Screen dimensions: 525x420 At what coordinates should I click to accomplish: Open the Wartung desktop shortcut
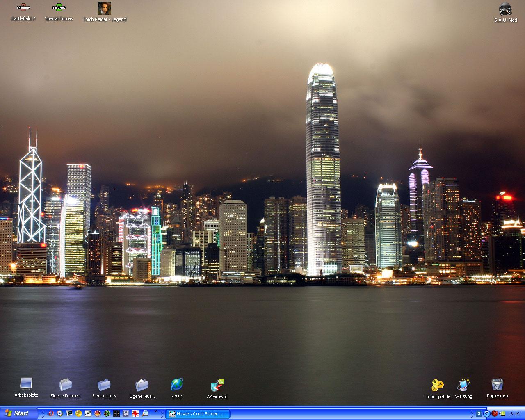click(x=463, y=389)
